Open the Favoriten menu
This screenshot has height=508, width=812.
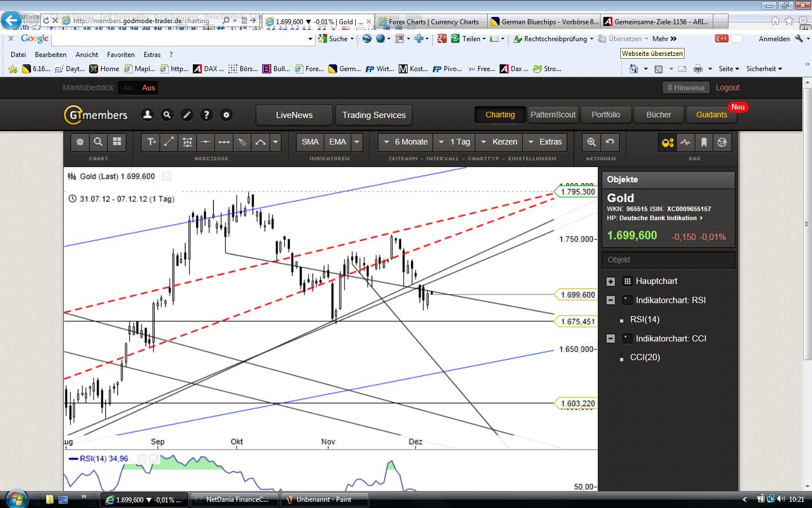121,54
